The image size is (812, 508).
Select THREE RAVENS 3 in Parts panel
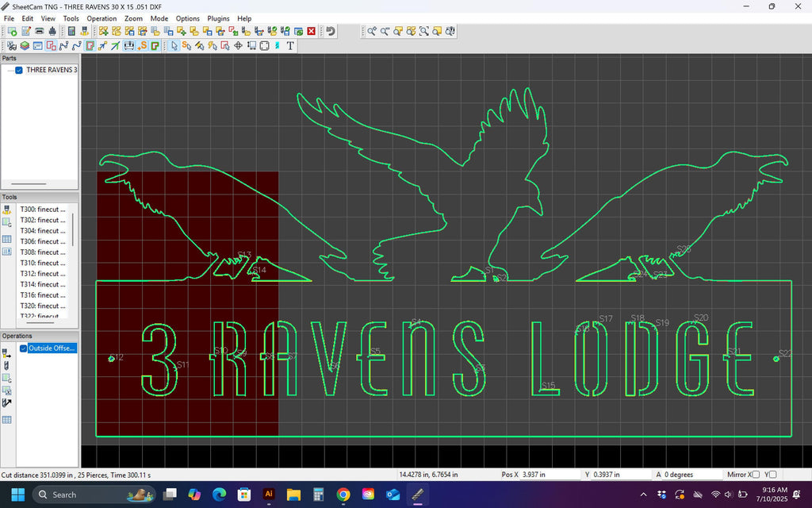coord(52,70)
